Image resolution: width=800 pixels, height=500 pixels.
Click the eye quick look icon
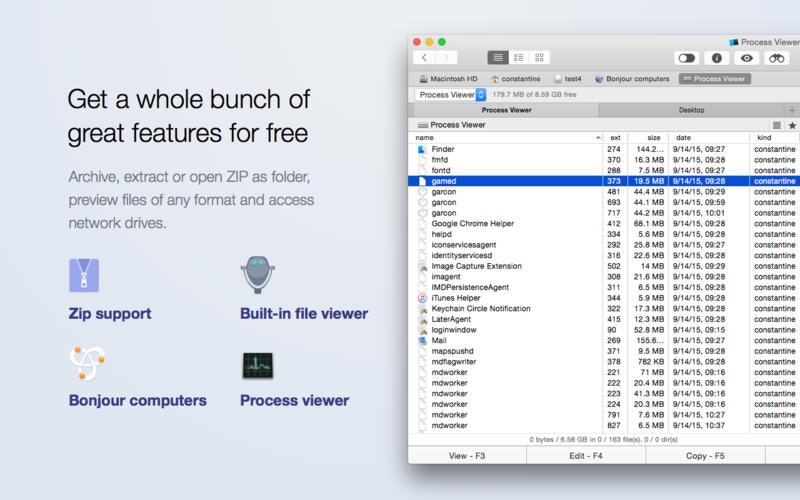click(746, 58)
